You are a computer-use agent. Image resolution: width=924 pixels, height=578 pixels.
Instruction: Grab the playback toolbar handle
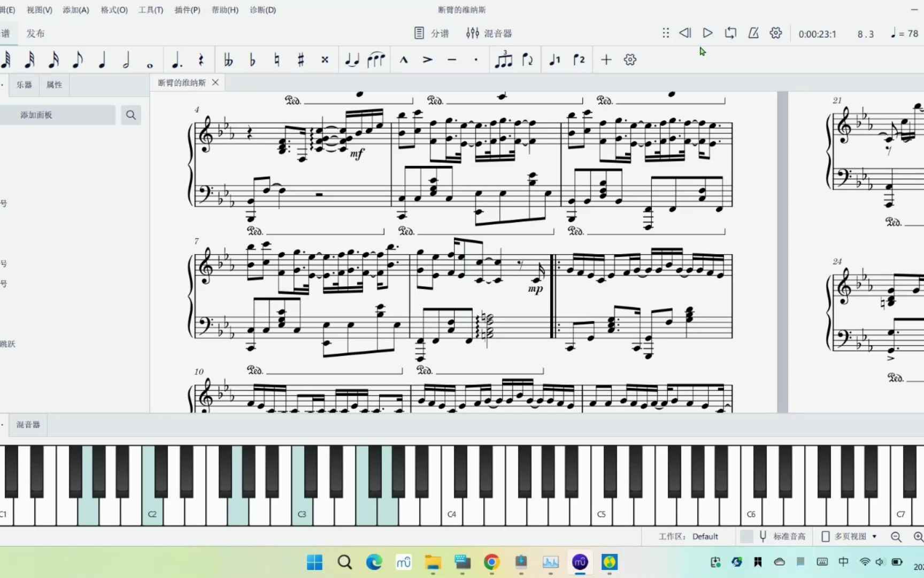(666, 33)
